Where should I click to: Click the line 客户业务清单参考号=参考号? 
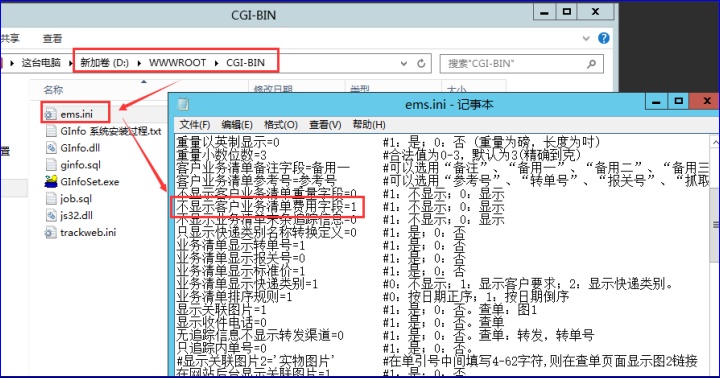point(257,181)
